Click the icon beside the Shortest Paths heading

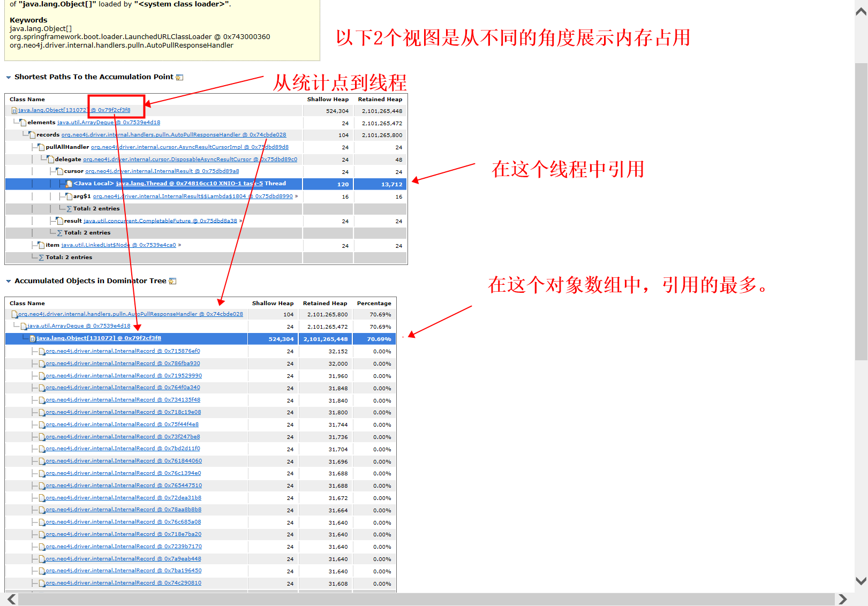179,78
